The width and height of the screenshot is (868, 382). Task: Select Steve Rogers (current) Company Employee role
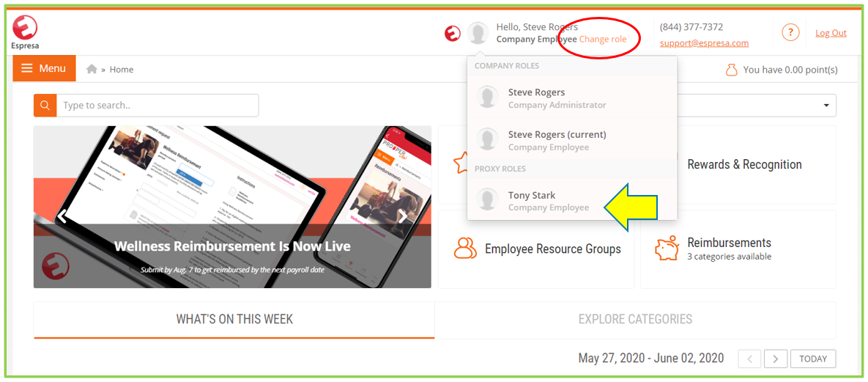point(572,140)
